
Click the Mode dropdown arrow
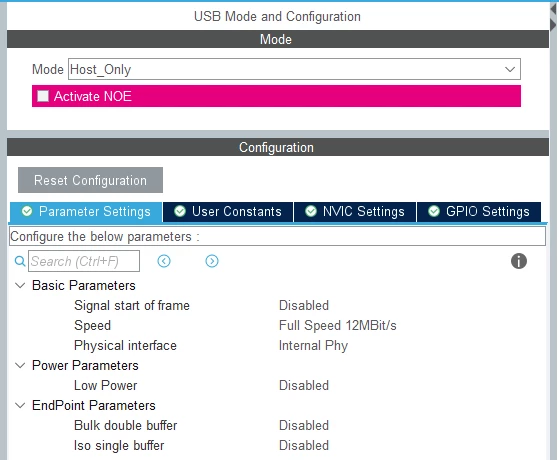click(510, 69)
